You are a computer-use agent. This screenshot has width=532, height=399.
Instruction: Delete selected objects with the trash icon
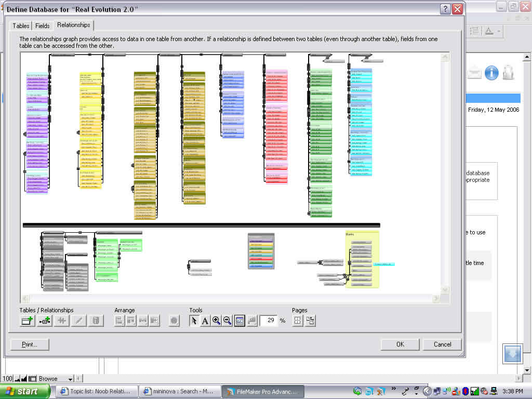96,320
